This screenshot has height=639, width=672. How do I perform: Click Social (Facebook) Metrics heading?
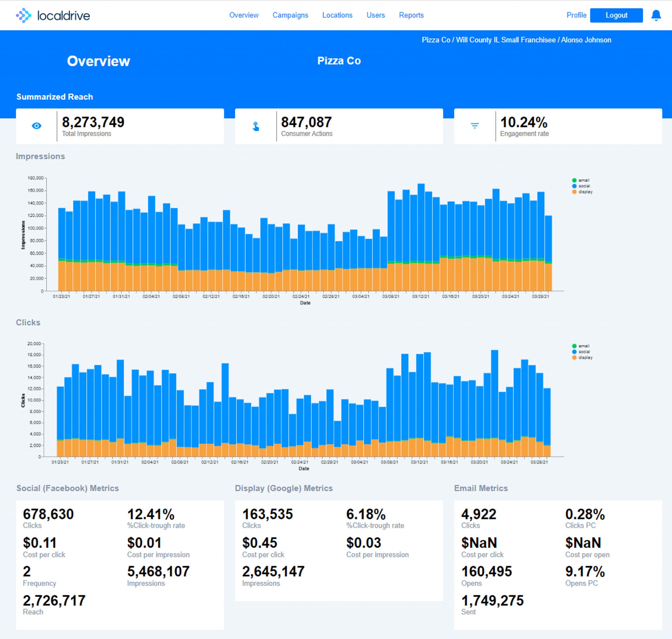pyautogui.click(x=67, y=488)
